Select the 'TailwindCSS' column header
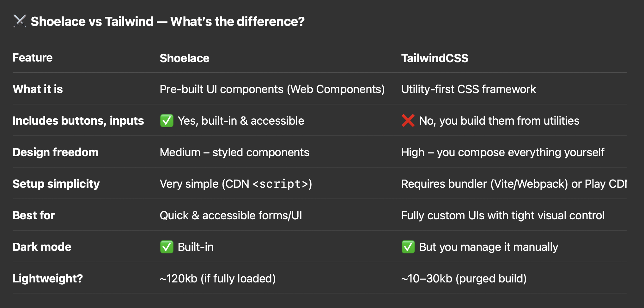 click(x=434, y=58)
